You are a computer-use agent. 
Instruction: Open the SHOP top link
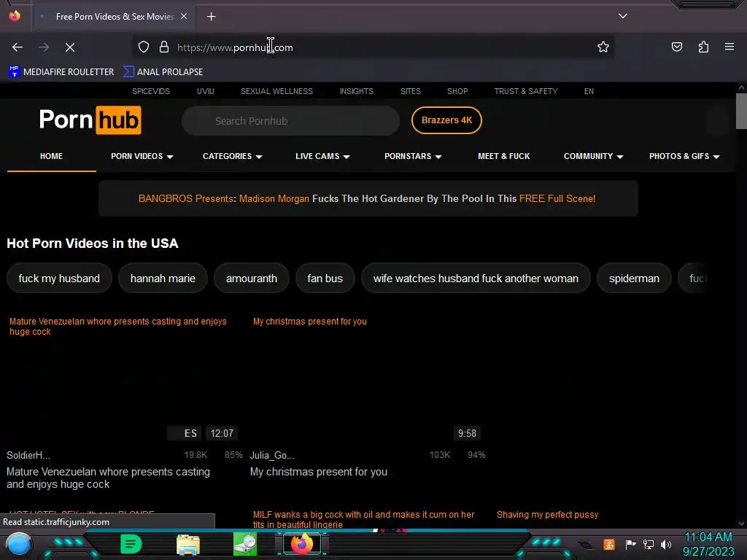(457, 91)
